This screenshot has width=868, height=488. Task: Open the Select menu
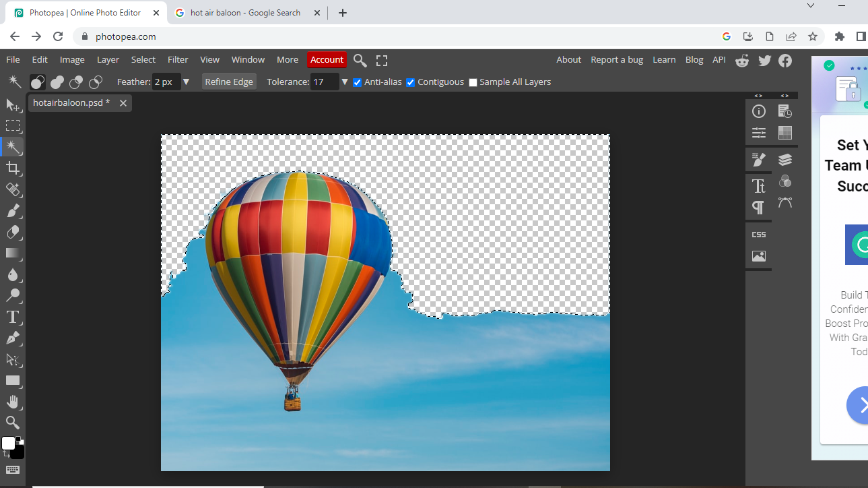point(143,59)
